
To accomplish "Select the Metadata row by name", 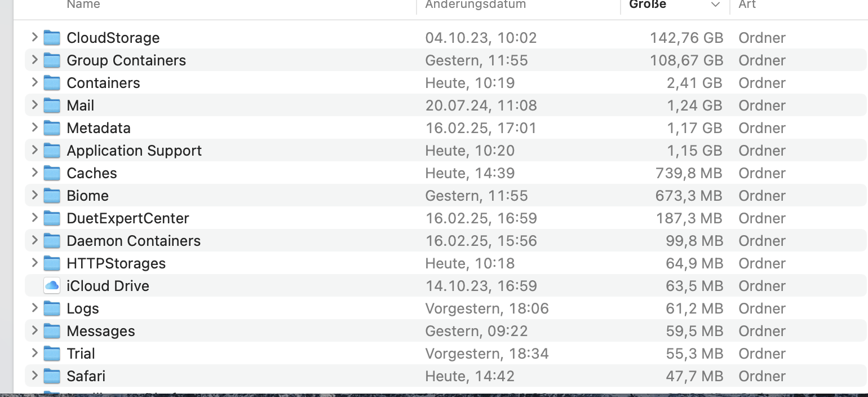I will click(99, 128).
